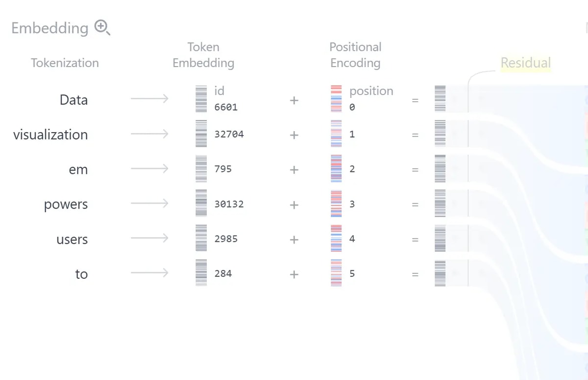
Task: Select the positional encoding strip for position 0
Action: click(336, 99)
